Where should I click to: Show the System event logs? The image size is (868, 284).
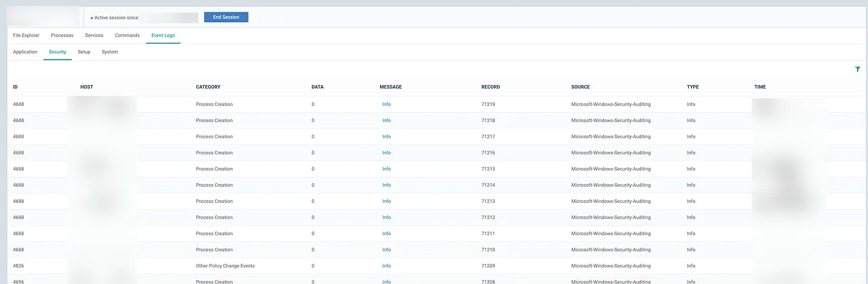110,52
